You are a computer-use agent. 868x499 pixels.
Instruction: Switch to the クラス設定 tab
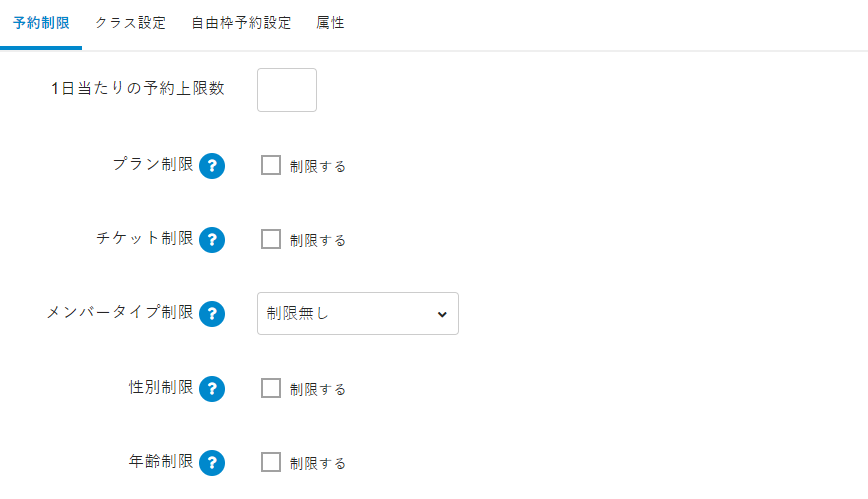(131, 23)
